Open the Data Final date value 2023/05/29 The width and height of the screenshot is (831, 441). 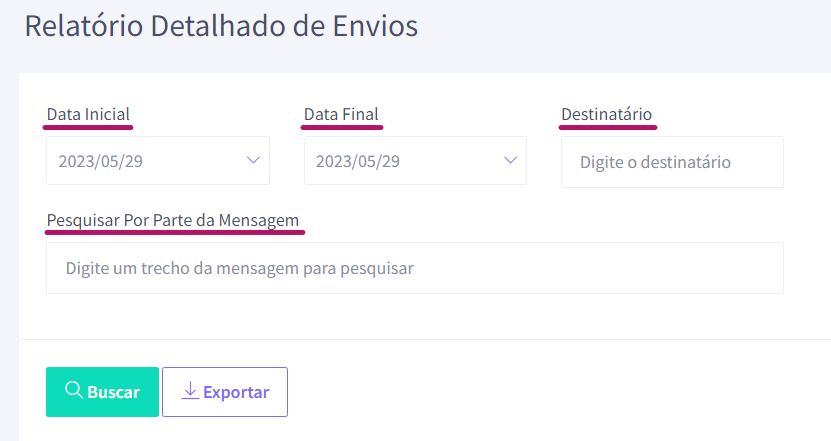(358, 161)
